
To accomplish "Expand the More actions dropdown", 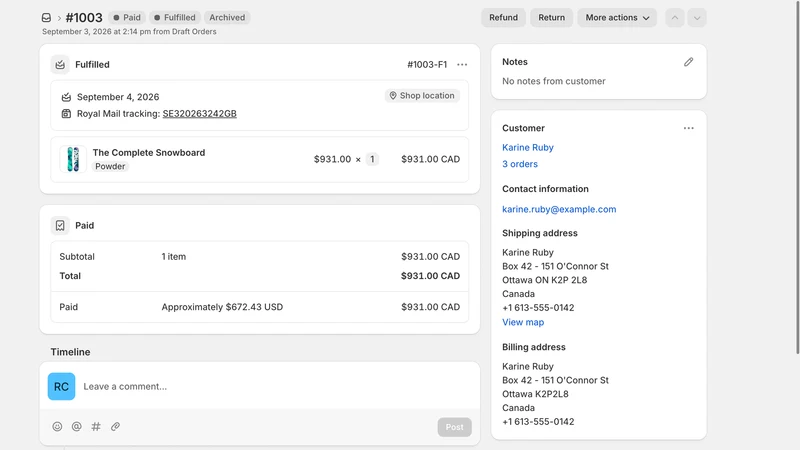I will [617, 18].
